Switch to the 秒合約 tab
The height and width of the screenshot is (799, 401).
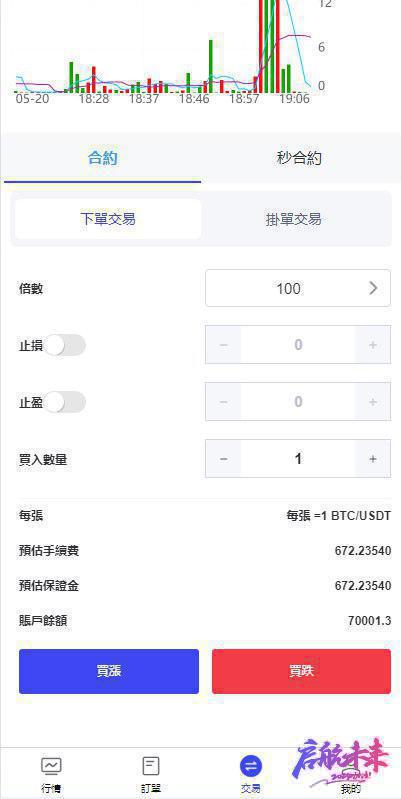pyautogui.click(x=300, y=158)
